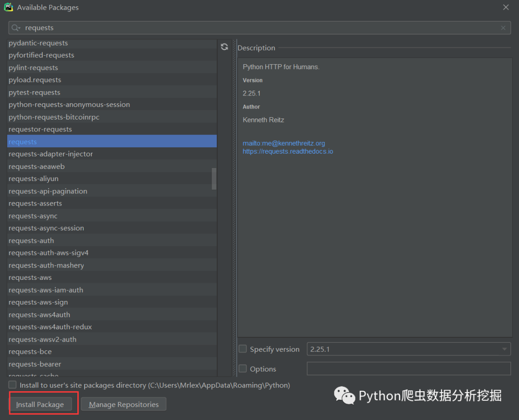Select requests-aliyun package
Screen dimensions: 519x420
112,179
